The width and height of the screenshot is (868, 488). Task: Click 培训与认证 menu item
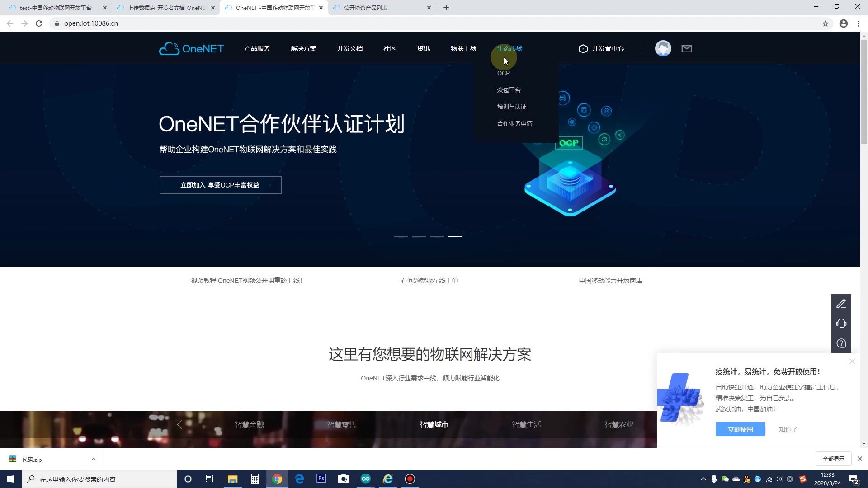coord(512,107)
